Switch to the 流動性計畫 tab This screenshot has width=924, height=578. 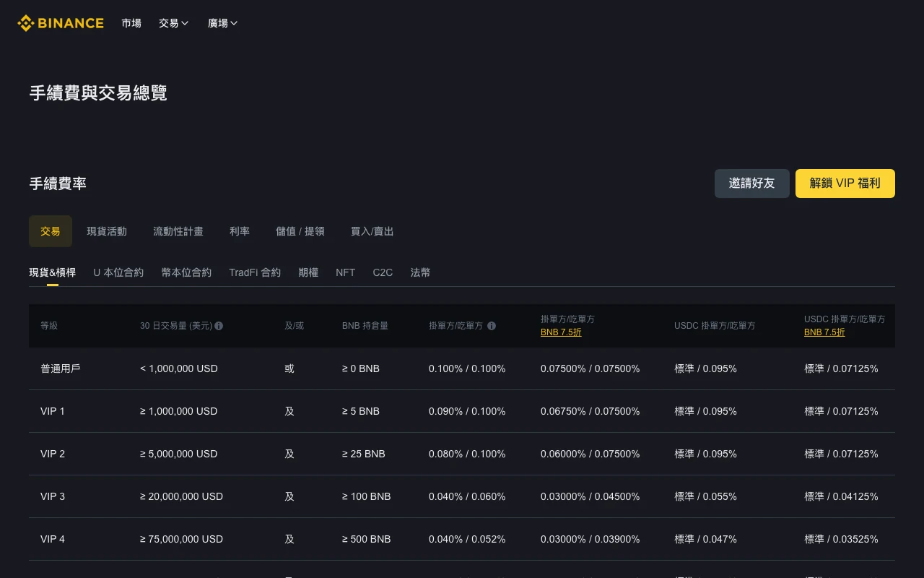pyautogui.click(x=178, y=231)
